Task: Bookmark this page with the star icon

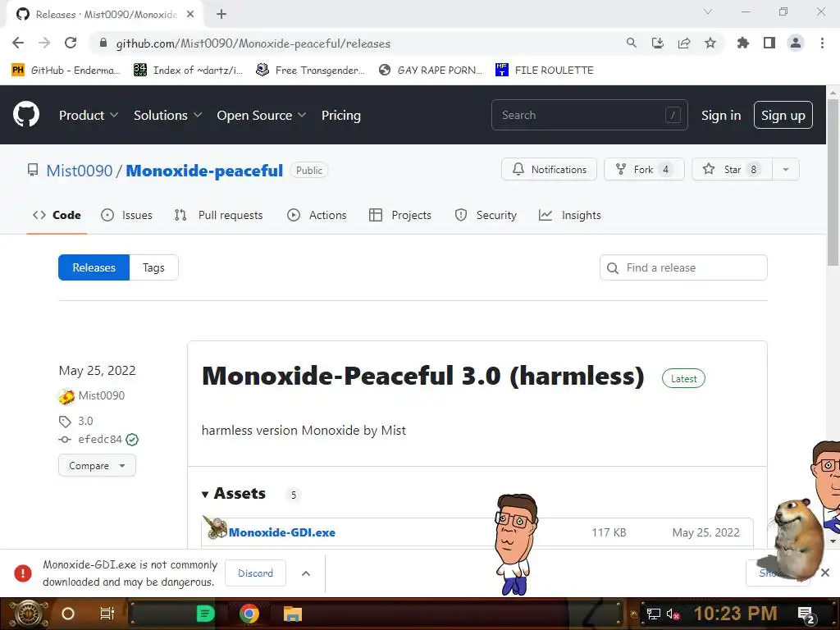Action: pos(710,43)
